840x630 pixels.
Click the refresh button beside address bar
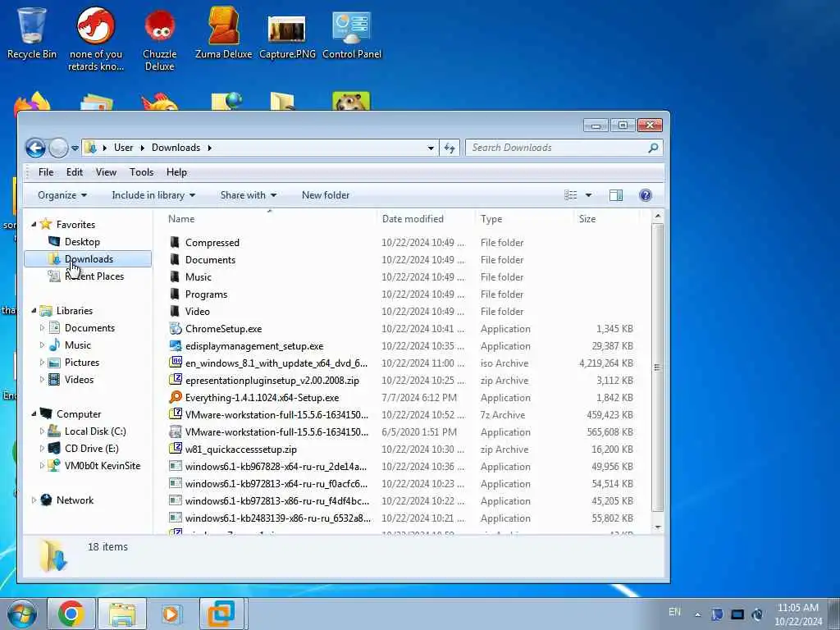click(x=450, y=148)
